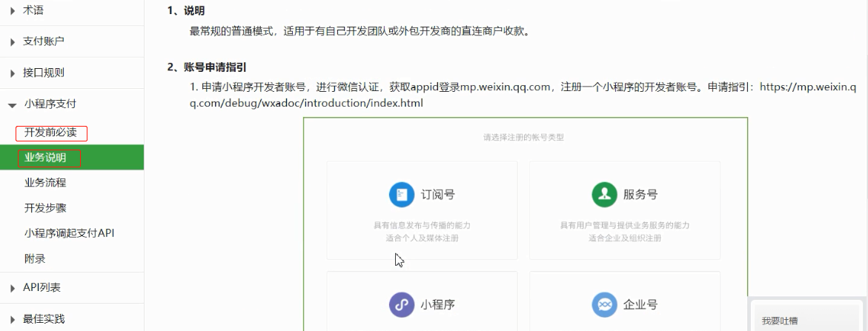This screenshot has height=331, width=868.
Task: Click the 接口规则 sidebar label
Action: [x=44, y=73]
